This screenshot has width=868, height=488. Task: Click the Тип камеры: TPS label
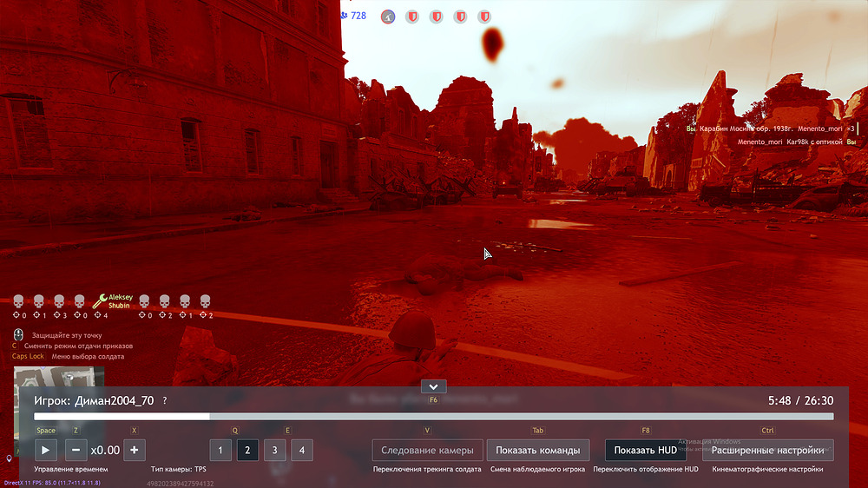click(178, 469)
